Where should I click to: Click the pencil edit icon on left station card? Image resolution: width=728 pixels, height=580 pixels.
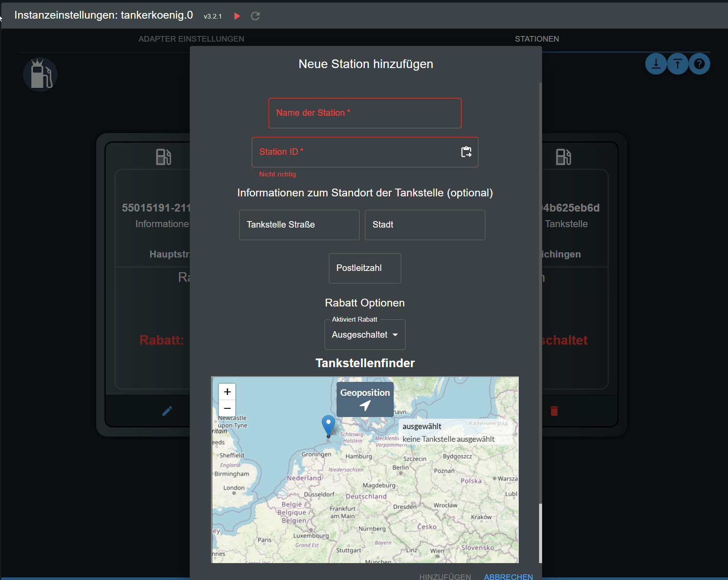click(167, 411)
